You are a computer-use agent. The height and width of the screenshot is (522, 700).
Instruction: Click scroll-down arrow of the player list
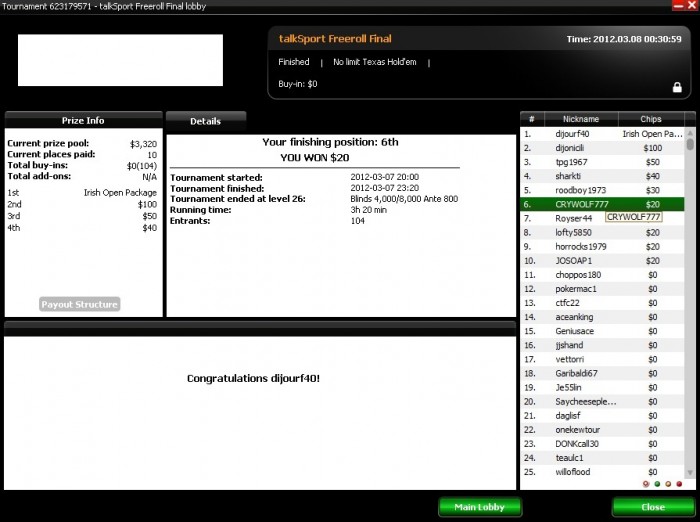[690, 472]
